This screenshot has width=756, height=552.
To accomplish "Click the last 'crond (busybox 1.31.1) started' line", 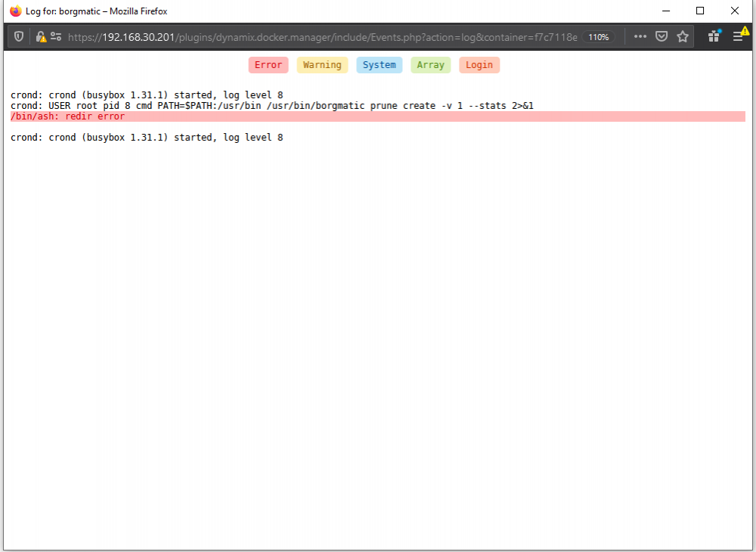I will pyautogui.click(x=147, y=138).
